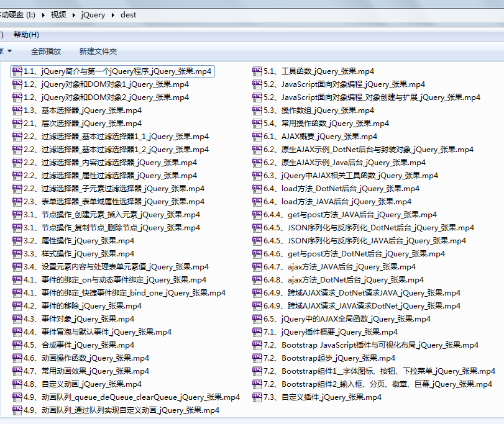Click MP4 icon of 6.4.7 ajax方法_JAVA后台 file

tap(257, 267)
